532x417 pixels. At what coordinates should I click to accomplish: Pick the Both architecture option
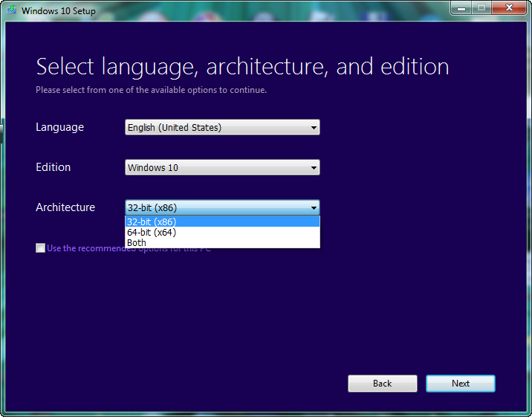coord(222,242)
